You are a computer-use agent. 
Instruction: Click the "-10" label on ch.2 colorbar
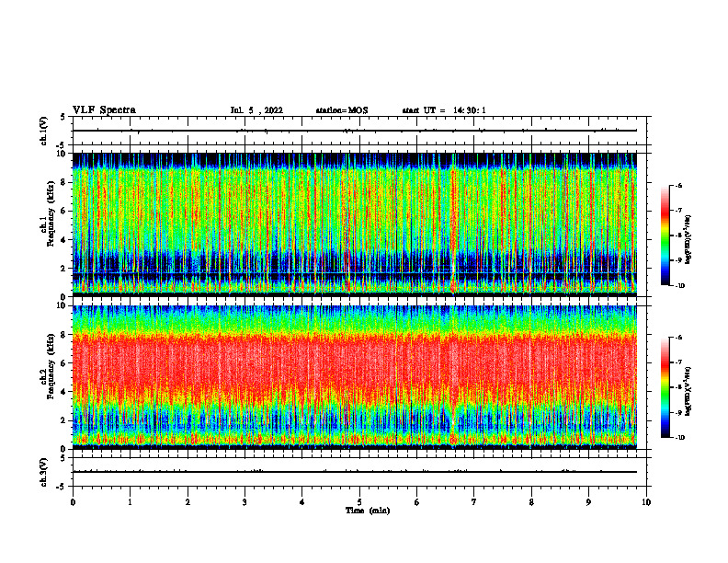[679, 438]
